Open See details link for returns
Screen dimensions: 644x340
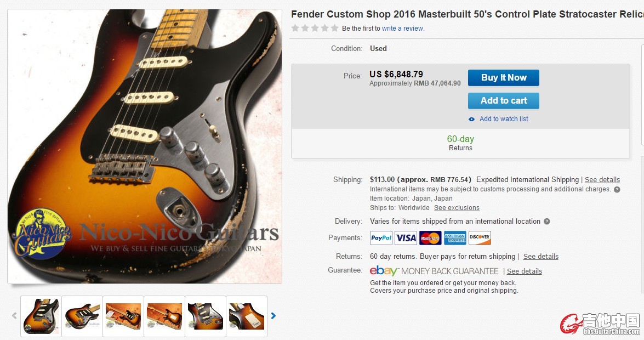tap(541, 257)
